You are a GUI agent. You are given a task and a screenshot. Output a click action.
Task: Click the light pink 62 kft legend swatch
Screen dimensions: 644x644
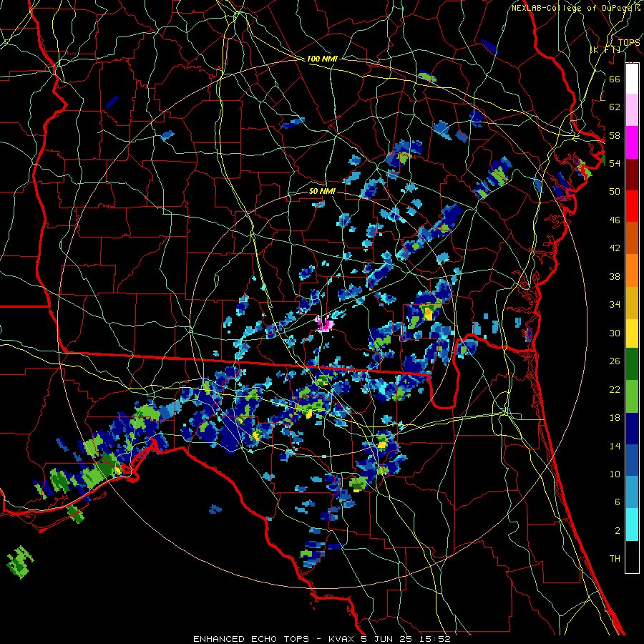click(632, 109)
